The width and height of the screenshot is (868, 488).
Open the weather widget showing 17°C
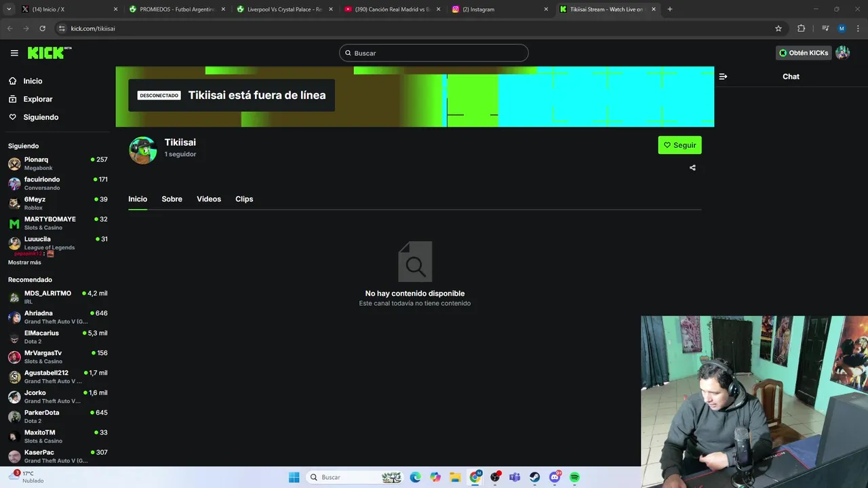point(27,477)
